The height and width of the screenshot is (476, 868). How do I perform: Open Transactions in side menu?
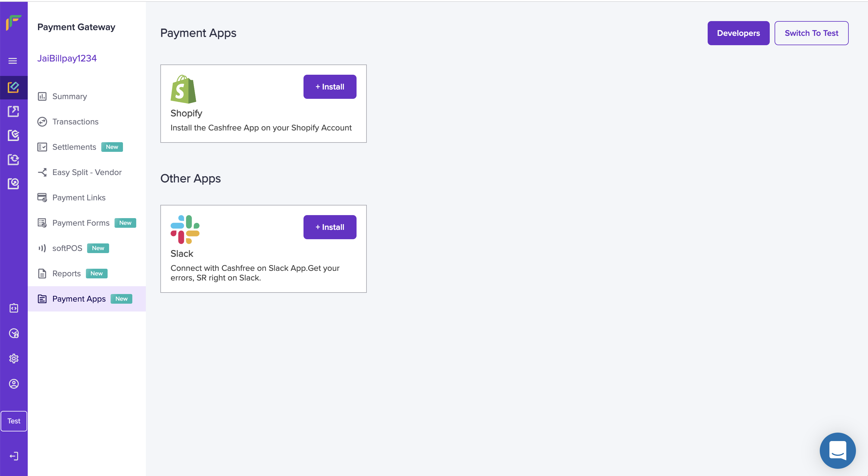(75, 122)
